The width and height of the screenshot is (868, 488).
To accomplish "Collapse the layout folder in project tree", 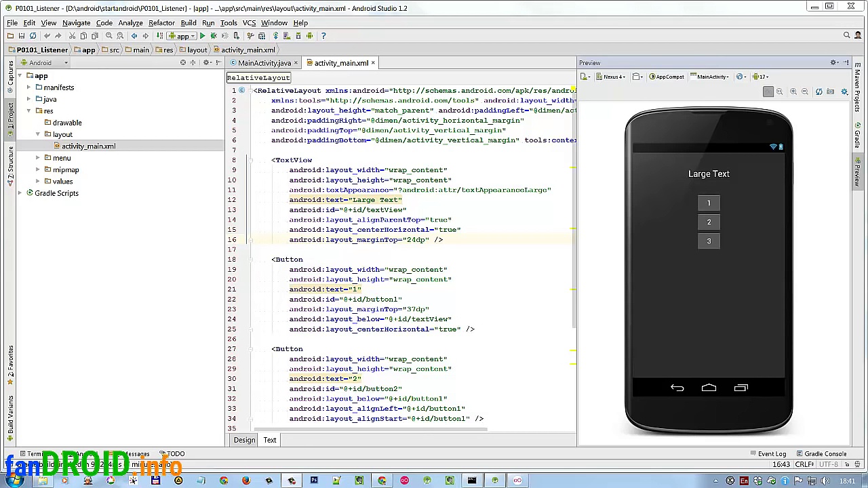I will pyautogui.click(x=38, y=134).
